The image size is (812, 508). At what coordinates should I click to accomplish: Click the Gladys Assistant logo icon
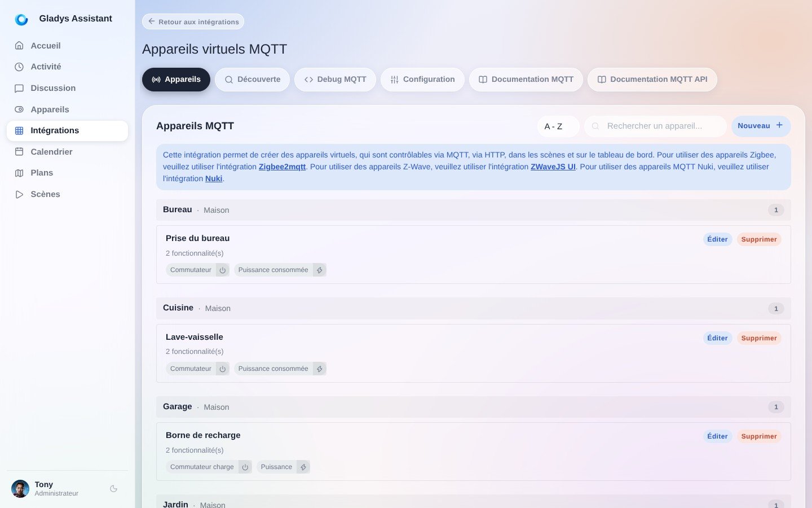click(x=21, y=19)
